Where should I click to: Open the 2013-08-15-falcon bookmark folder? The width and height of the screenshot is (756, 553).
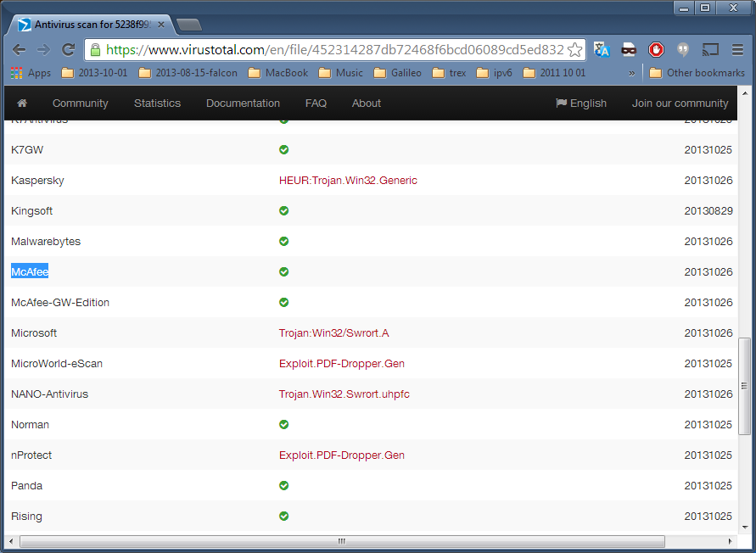pos(188,73)
